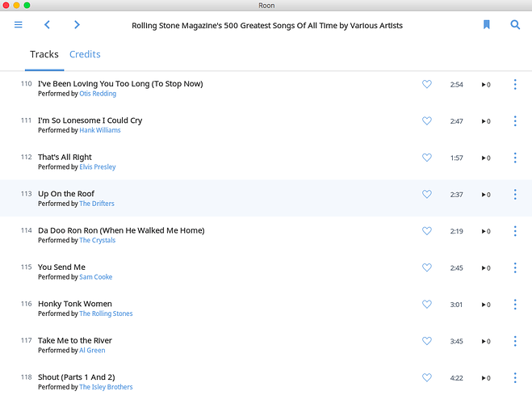Go back with the left arrow
Viewport: 532px width, 404px height.
(47, 25)
